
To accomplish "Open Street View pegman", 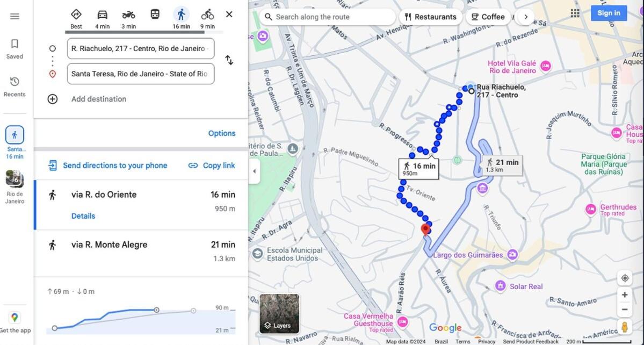I will pos(625,327).
